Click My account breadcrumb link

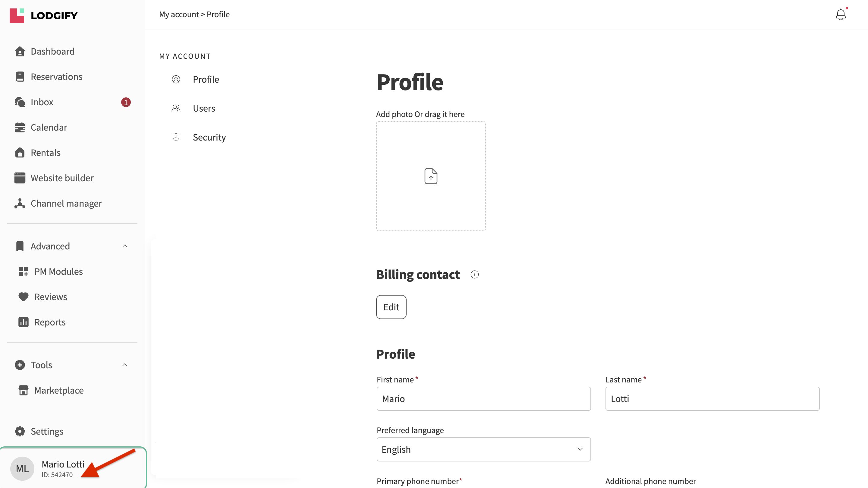(x=179, y=14)
